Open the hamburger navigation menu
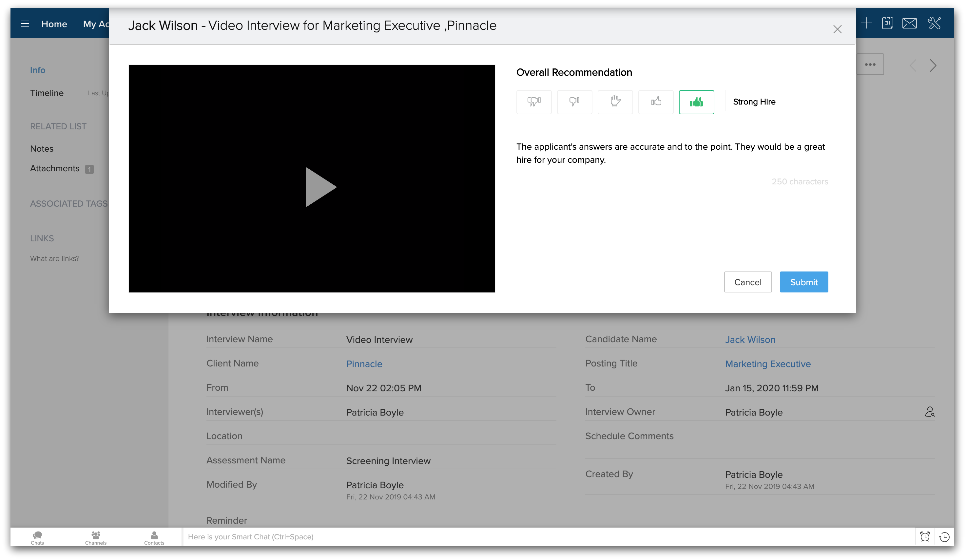Image resolution: width=966 pixels, height=560 pixels. tap(25, 24)
